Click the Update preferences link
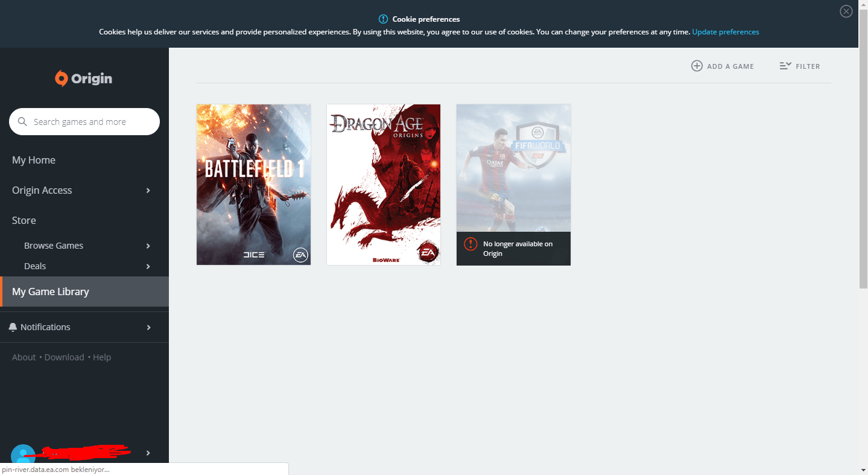 coord(726,32)
